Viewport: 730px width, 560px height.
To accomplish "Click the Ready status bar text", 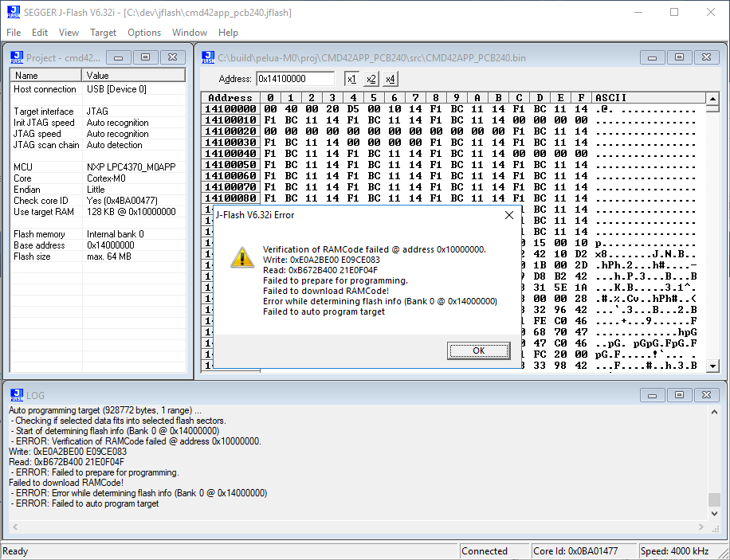I will coord(15,551).
